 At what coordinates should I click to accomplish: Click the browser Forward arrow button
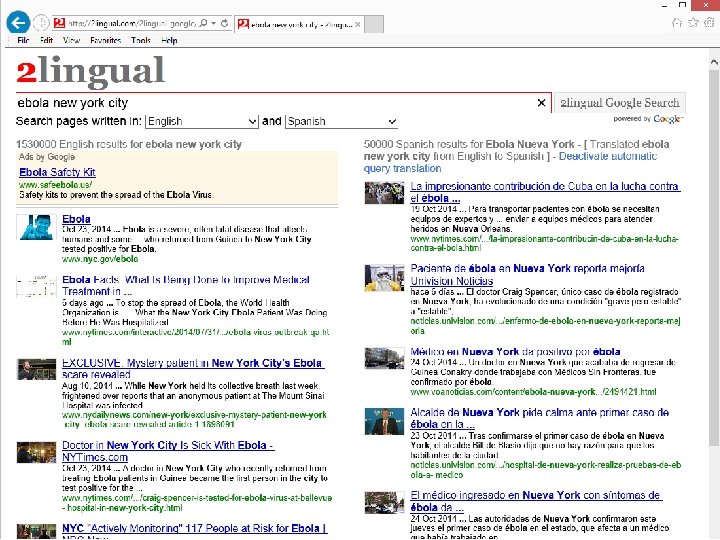click(41, 22)
